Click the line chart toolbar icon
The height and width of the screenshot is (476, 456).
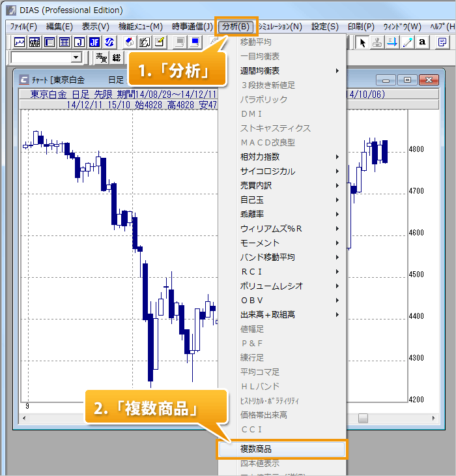pyautogui.click(x=20, y=42)
